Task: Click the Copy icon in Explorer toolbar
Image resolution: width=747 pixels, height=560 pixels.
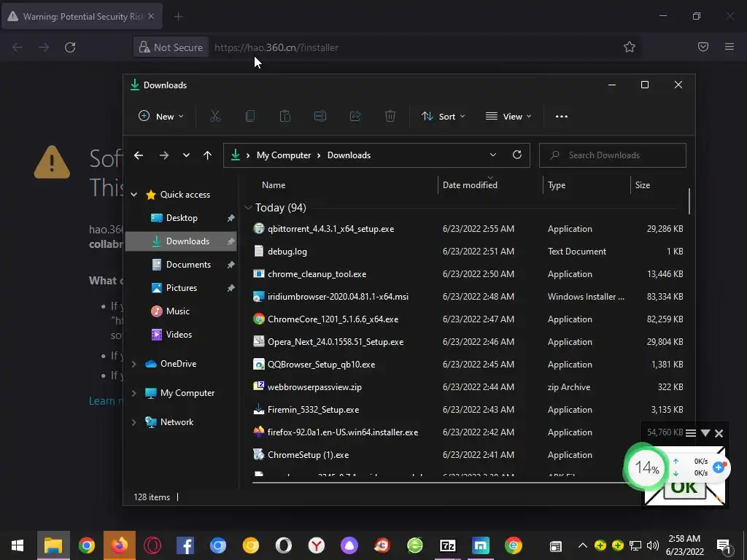Action: [249, 116]
